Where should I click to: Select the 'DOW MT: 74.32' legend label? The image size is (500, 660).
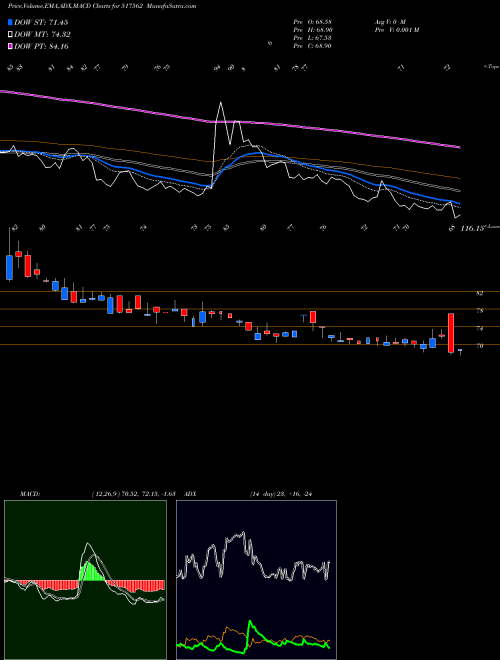(42, 35)
